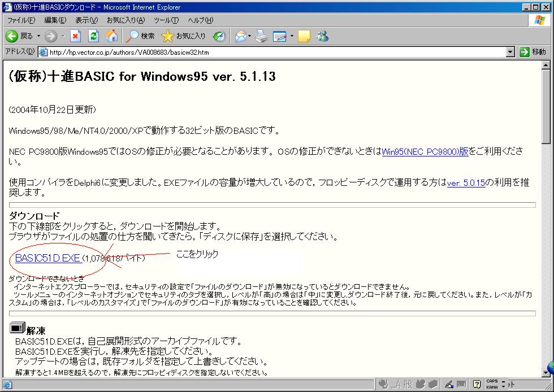
Task: Go back with the 戻る button
Action: 19,36
